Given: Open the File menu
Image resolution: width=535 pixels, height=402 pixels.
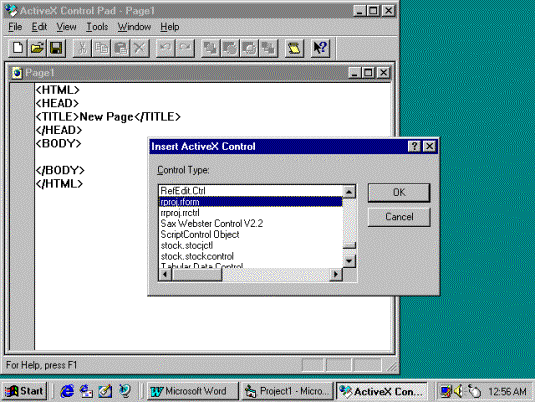Looking at the screenshot, I should [x=15, y=27].
